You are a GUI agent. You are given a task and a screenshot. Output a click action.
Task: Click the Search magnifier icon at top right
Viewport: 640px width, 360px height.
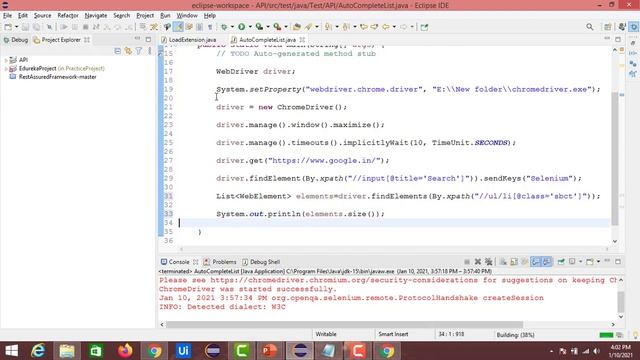[x=589, y=27]
